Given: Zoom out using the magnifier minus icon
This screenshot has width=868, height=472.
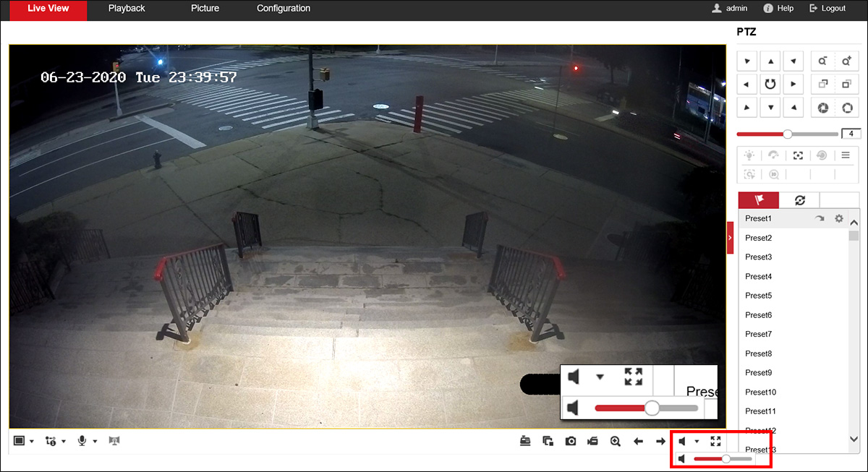Looking at the screenshot, I should click(822, 61).
